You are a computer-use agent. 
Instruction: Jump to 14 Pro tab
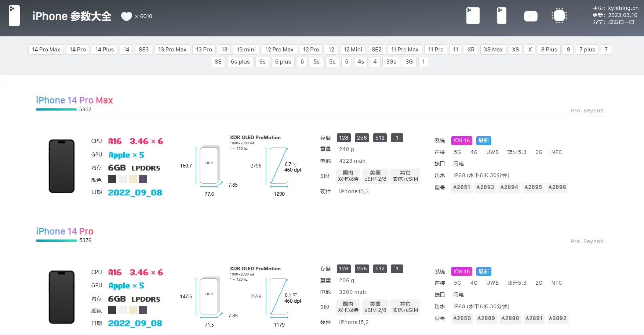[78, 50]
